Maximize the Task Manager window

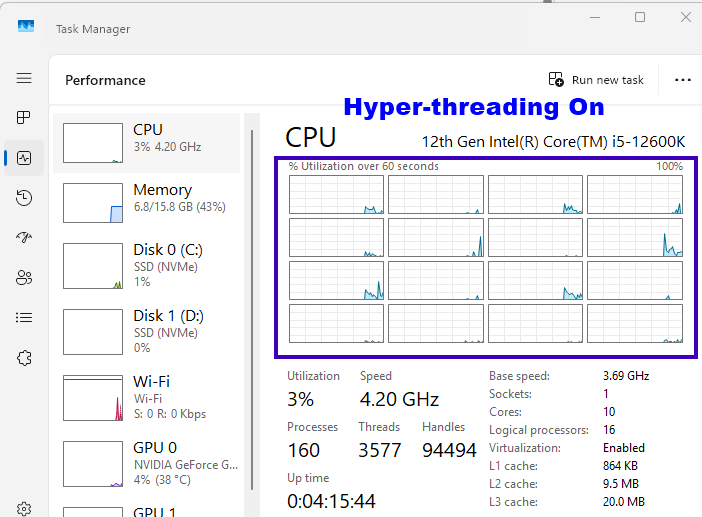pos(640,17)
